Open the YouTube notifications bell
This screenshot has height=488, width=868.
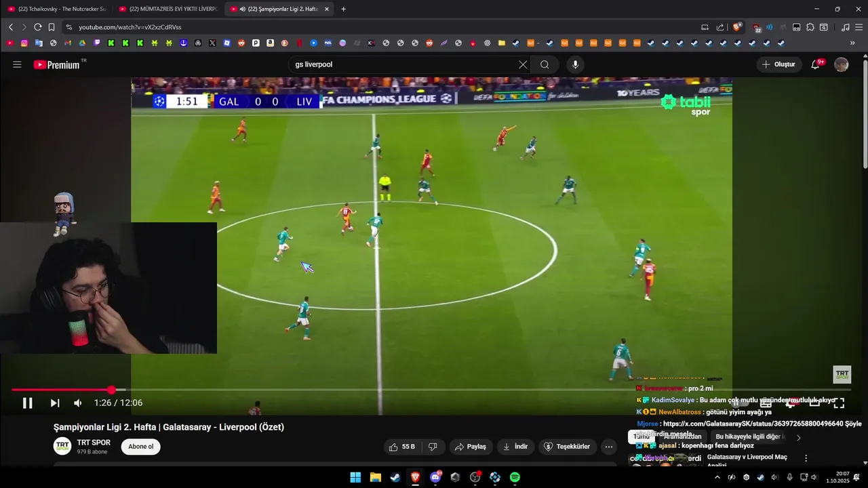pyautogui.click(x=816, y=64)
